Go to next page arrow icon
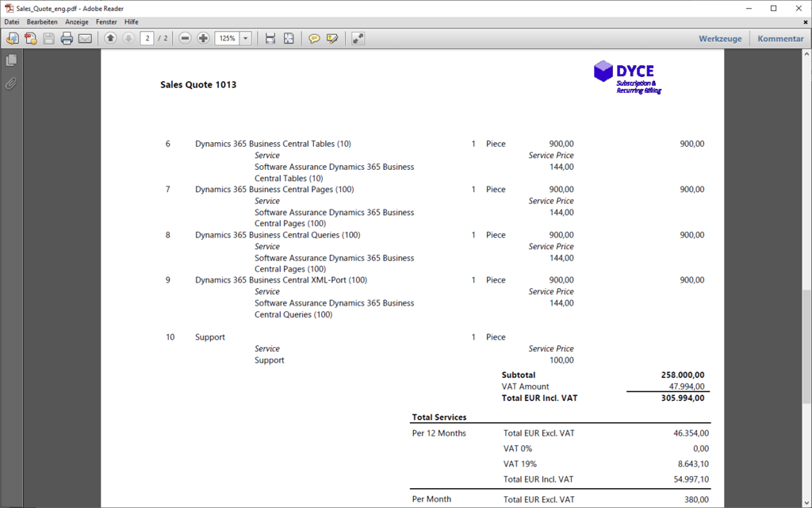 (128, 38)
